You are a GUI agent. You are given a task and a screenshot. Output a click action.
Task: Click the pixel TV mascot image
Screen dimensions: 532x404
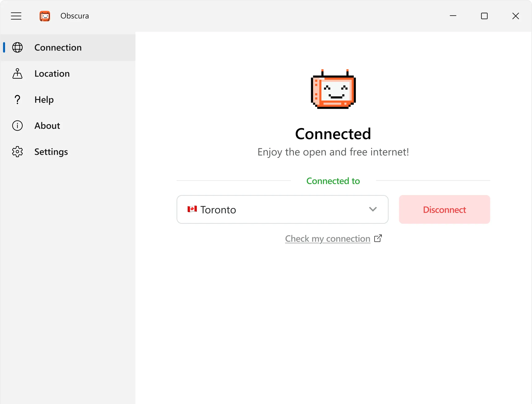click(x=333, y=89)
